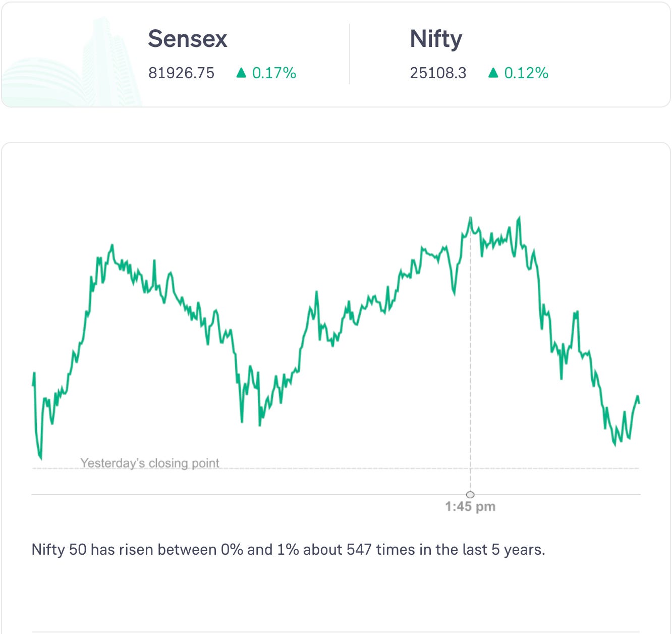Click the circle marker on the time axis
The image size is (672, 634).
[x=470, y=495]
